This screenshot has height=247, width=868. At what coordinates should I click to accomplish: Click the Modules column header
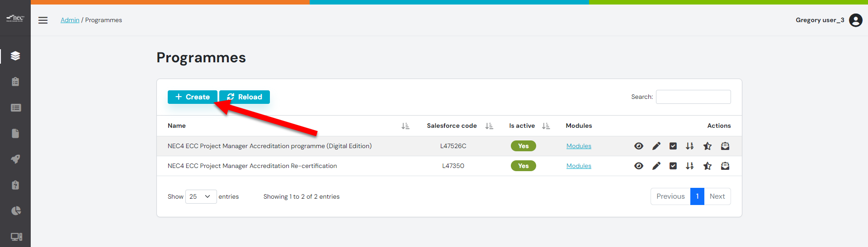pos(579,126)
